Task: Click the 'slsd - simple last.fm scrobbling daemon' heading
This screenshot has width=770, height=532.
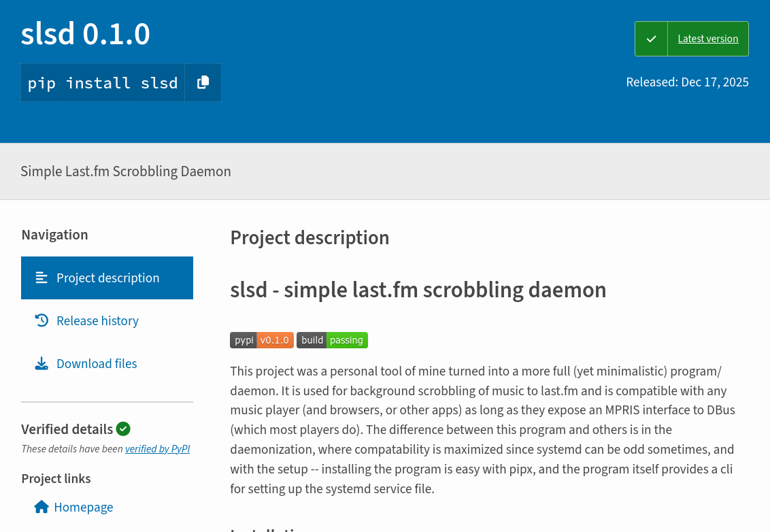Action: [418, 290]
